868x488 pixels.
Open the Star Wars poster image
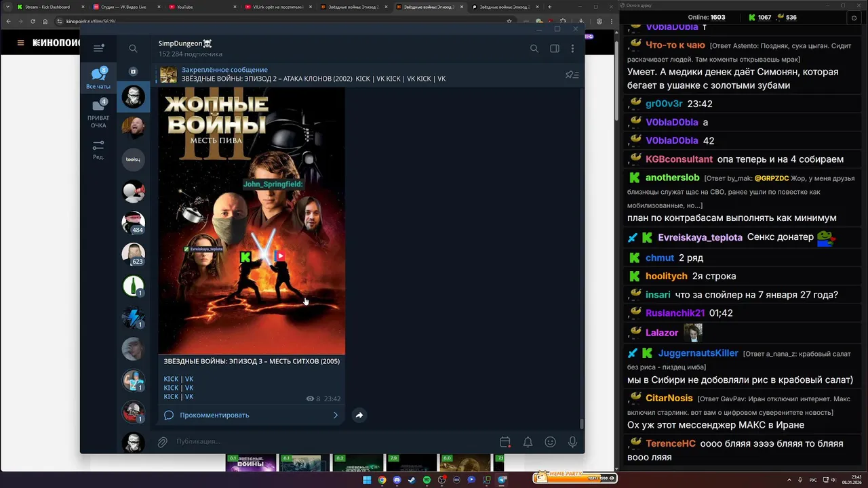tap(252, 221)
